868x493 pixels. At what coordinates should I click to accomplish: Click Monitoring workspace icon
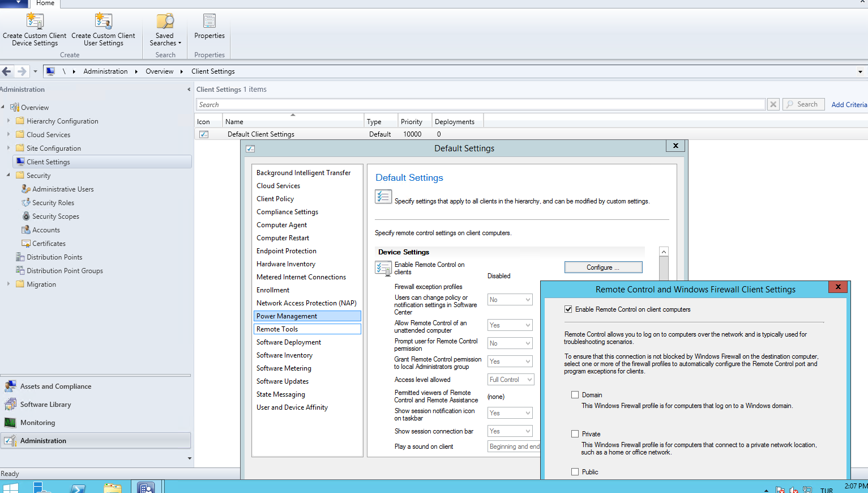pos(10,423)
